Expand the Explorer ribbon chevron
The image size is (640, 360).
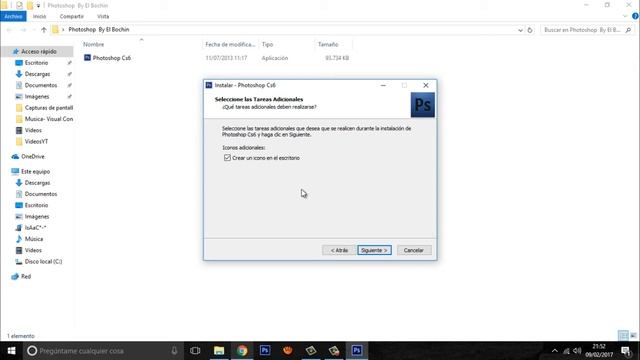pyautogui.click(x=625, y=16)
